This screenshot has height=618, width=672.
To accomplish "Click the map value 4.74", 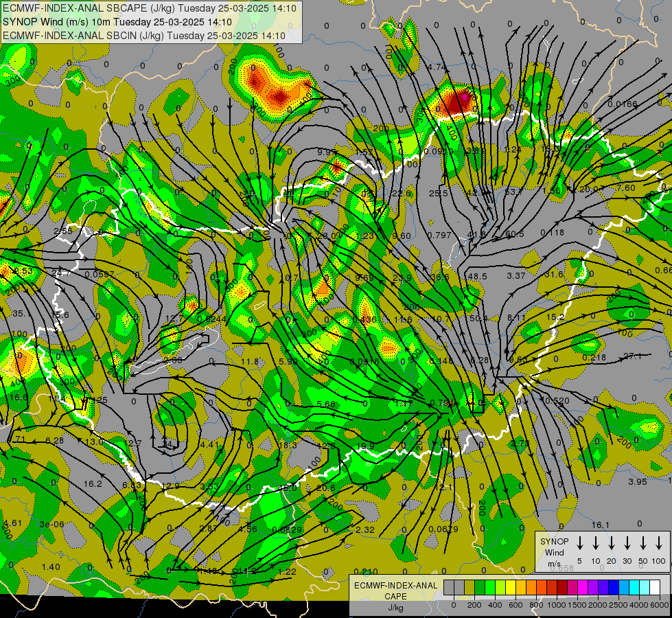I will [437, 67].
